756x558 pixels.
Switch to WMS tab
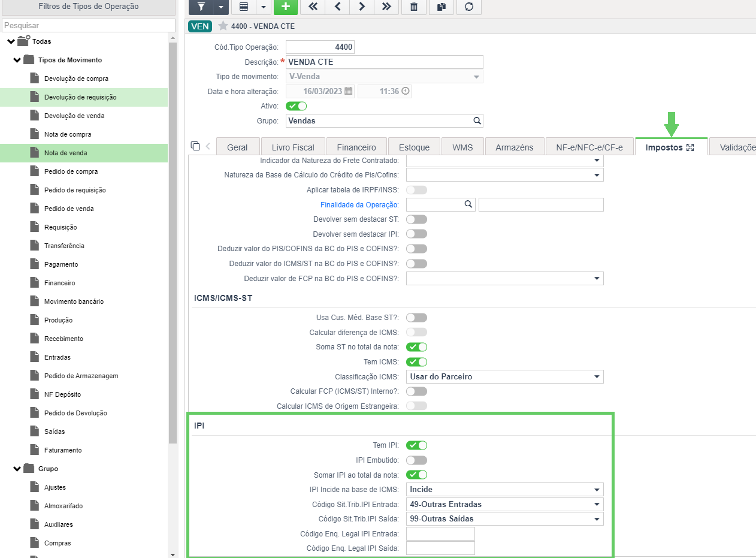[x=462, y=147]
